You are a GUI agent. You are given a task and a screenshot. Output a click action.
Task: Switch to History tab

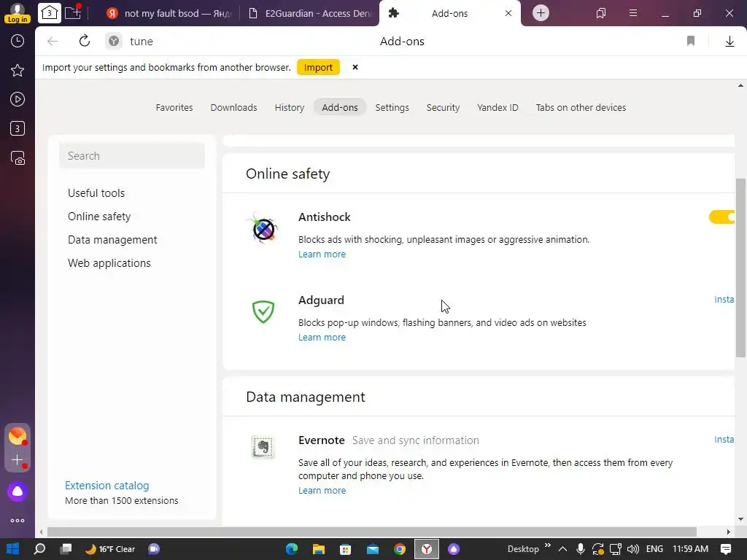click(289, 108)
